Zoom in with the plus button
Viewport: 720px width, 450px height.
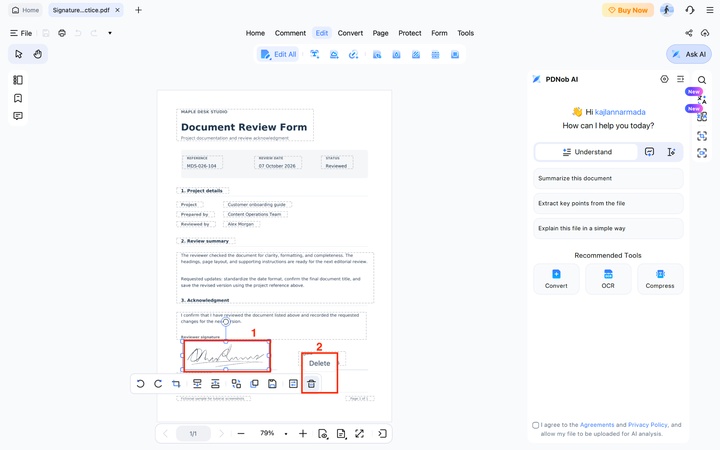(x=303, y=433)
